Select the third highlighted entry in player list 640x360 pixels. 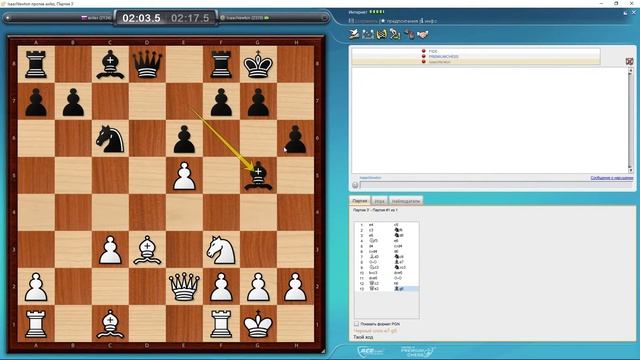click(439, 62)
